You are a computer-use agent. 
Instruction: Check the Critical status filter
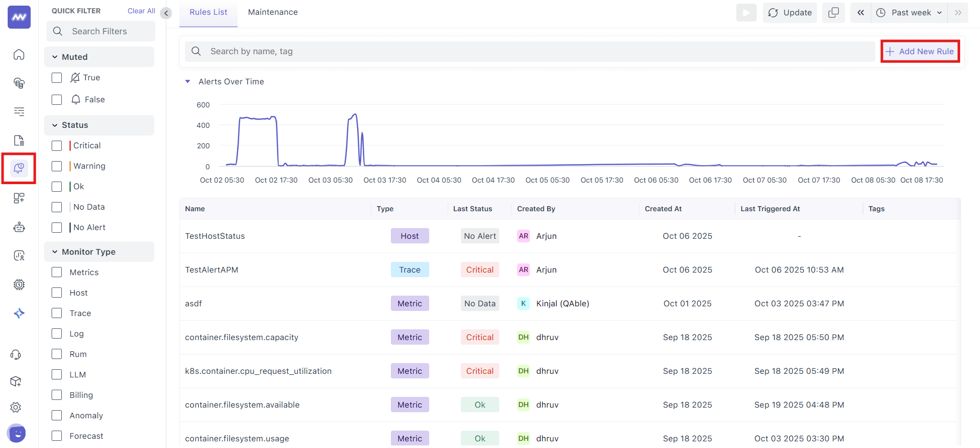click(57, 146)
